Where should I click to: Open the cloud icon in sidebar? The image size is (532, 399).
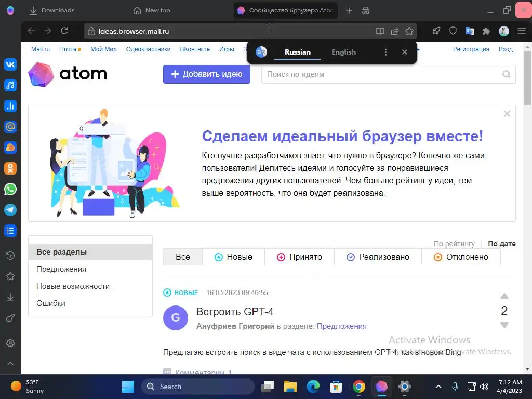click(10, 148)
